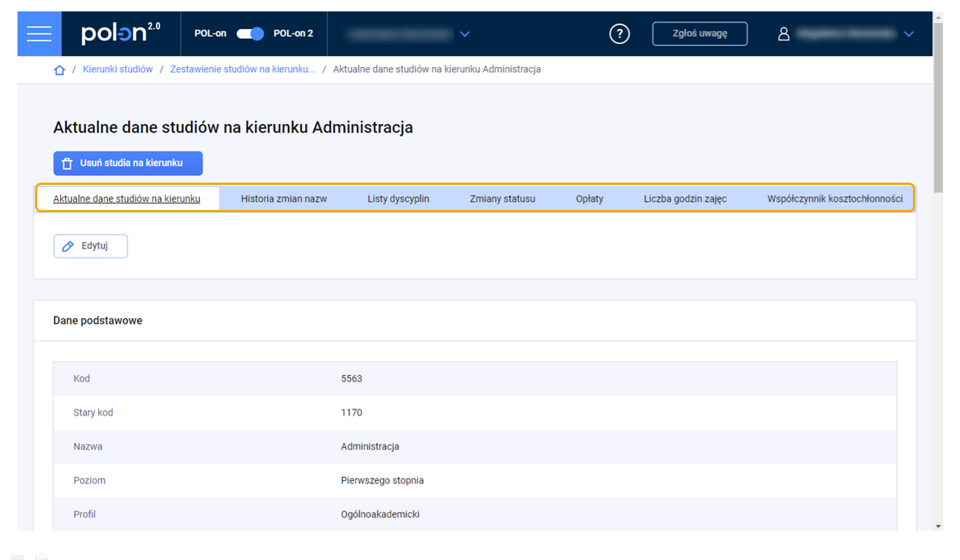Click the Kod value 5563
The width and height of the screenshot is (960, 560).
(x=352, y=379)
